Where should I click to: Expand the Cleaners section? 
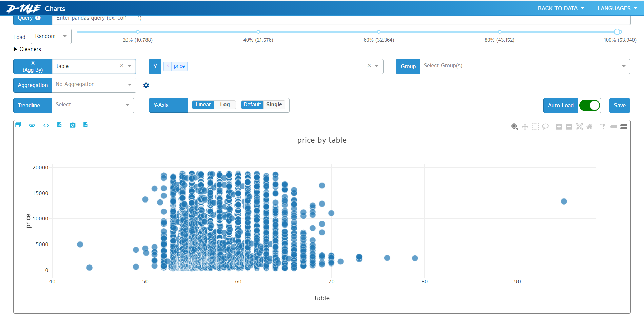[x=27, y=49]
